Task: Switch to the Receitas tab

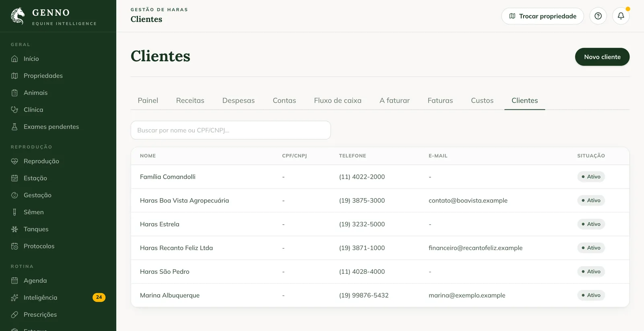Action: click(x=190, y=101)
